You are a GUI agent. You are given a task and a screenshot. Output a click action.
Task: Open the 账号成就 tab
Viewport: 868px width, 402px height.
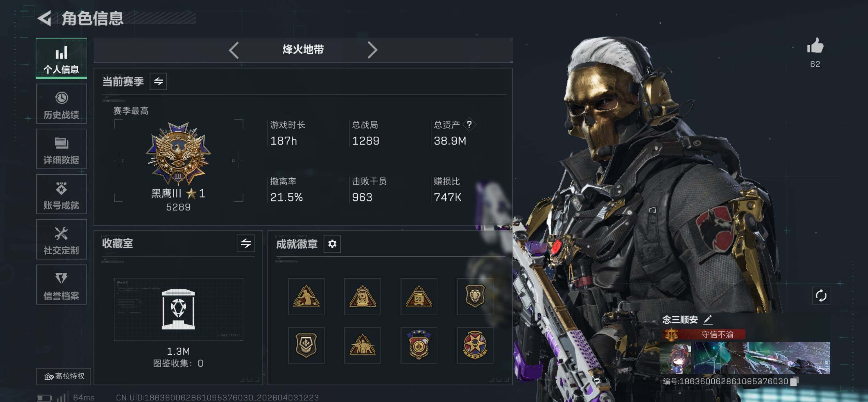(61, 194)
